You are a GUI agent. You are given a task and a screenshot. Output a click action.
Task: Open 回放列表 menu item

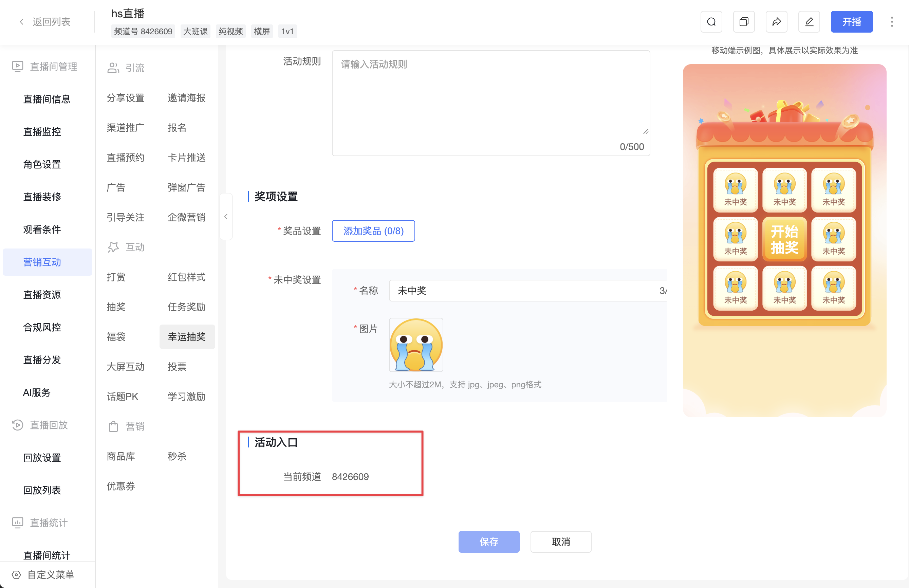pos(42,490)
